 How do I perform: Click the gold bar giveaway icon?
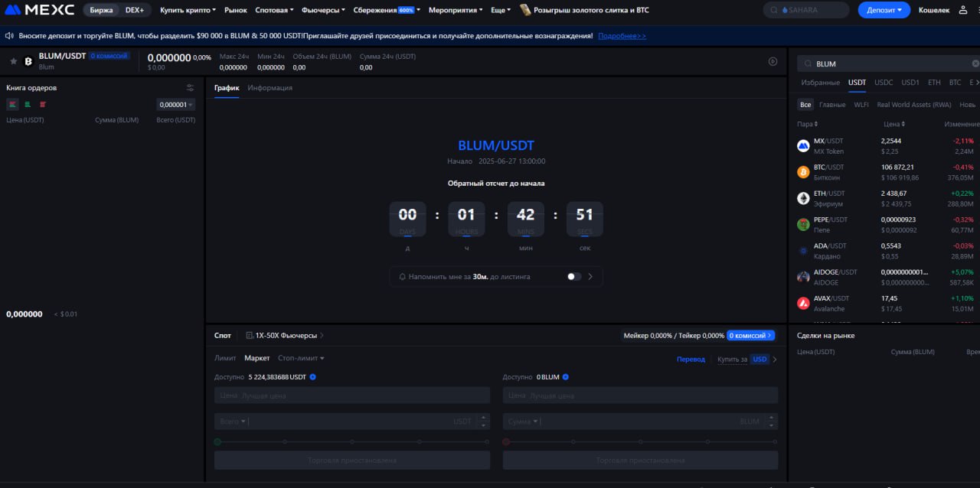pyautogui.click(x=525, y=10)
